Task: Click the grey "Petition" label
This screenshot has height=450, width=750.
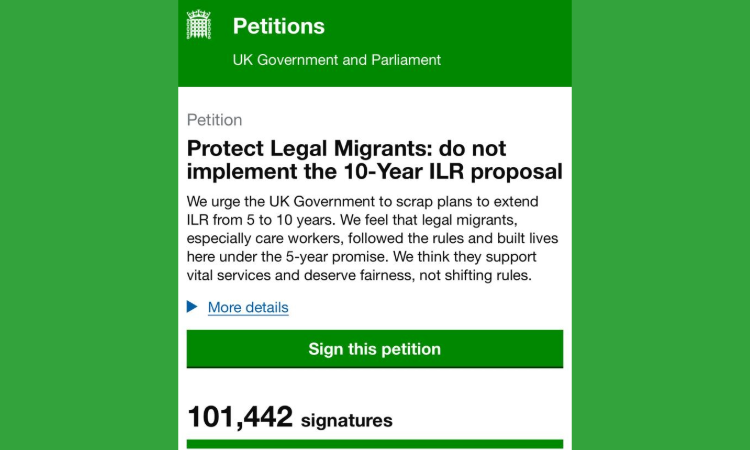Action: coord(214,120)
